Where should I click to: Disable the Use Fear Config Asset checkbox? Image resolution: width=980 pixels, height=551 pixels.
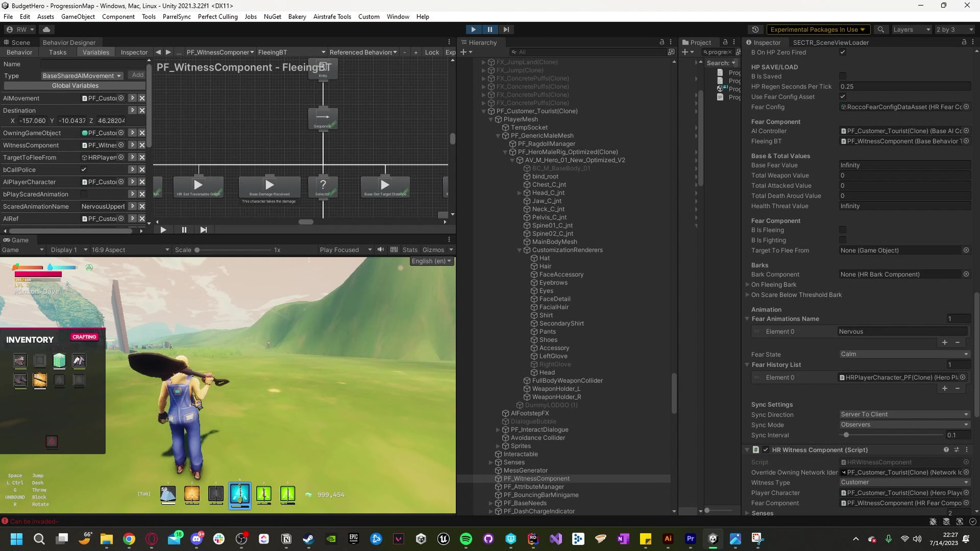(x=843, y=97)
